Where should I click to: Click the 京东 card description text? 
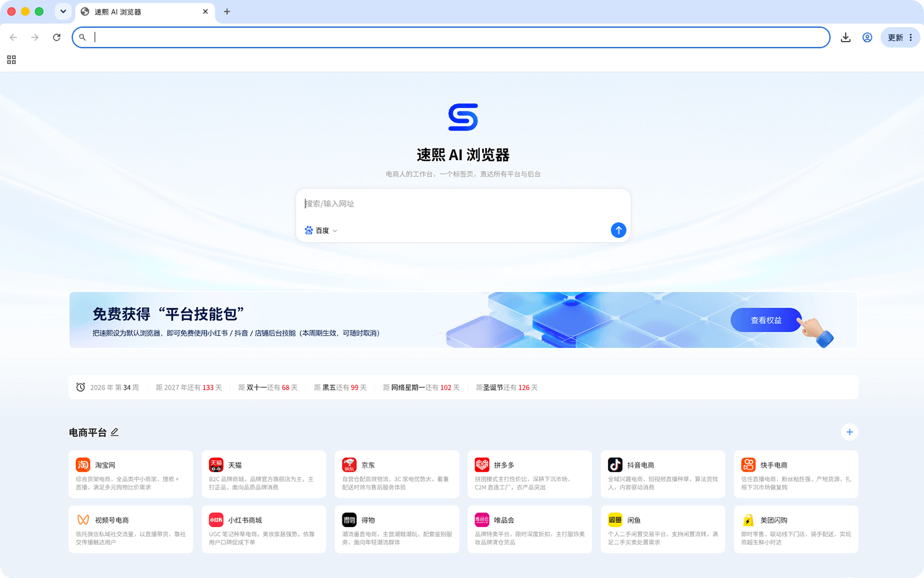tap(396, 483)
